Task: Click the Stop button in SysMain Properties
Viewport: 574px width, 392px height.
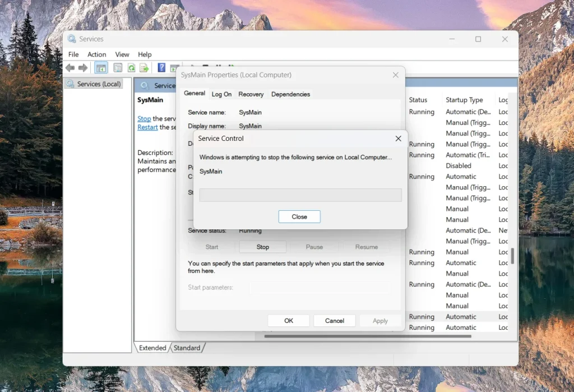Action: (262, 247)
